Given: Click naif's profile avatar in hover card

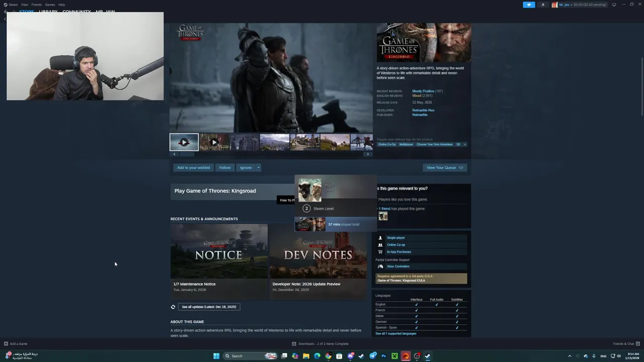Looking at the screenshot, I should point(309,191).
